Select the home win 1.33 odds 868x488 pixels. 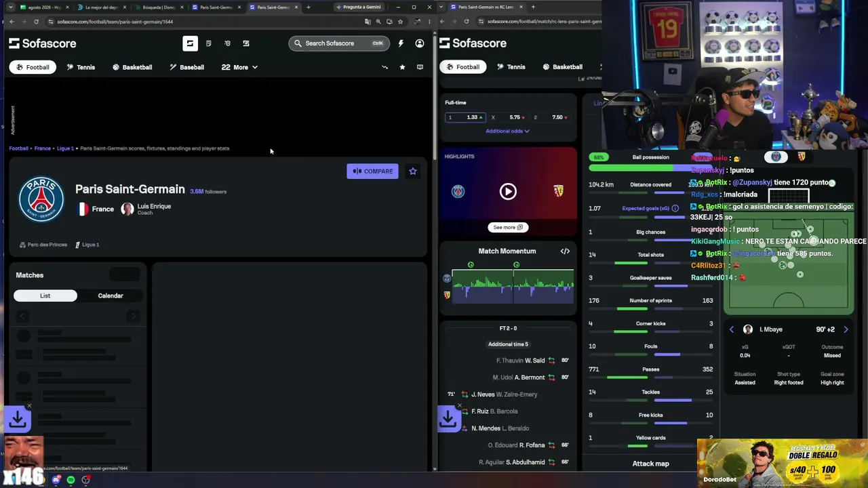tap(467, 117)
